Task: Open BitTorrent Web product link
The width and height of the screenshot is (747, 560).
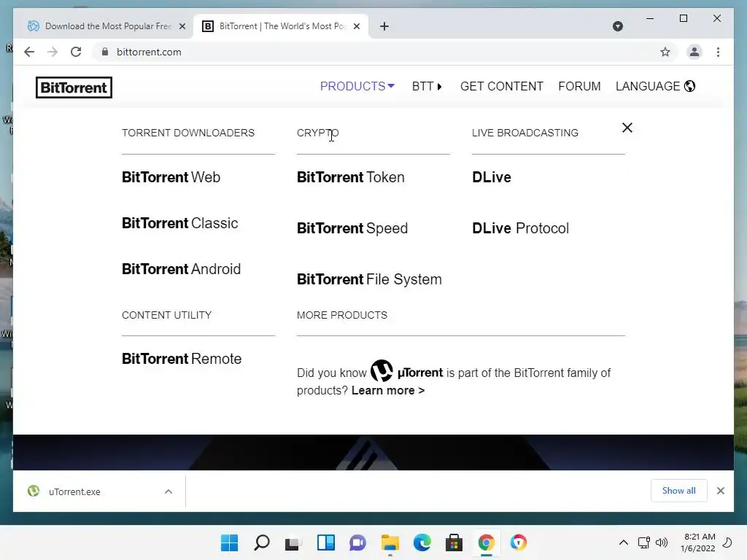Action: pos(171,177)
